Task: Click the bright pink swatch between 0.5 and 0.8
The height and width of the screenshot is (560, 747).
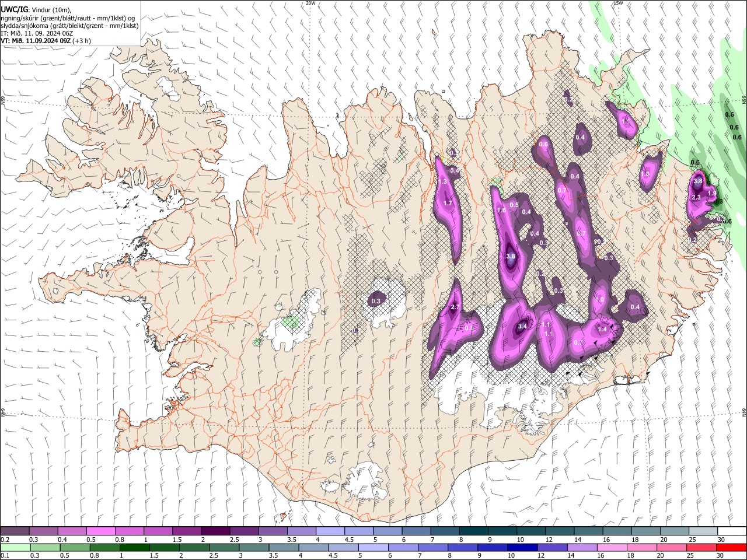Action: (100, 531)
